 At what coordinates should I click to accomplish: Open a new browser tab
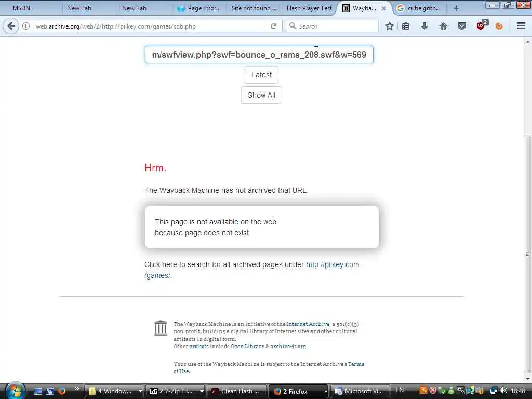[456, 8]
